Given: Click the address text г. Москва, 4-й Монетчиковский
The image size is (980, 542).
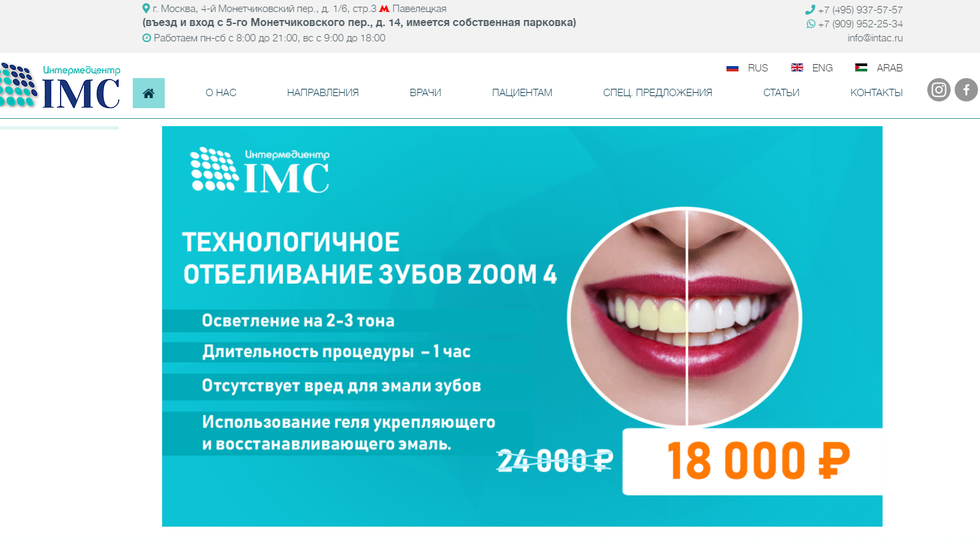Looking at the screenshot, I should point(264,9).
